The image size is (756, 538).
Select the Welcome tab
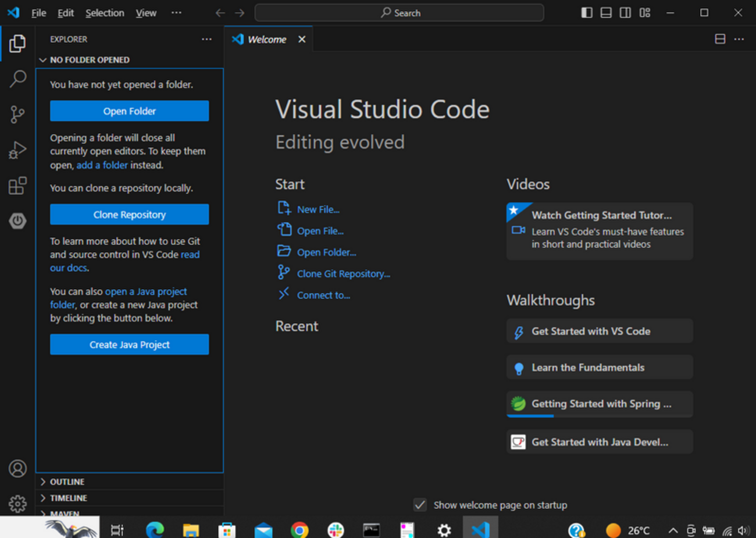pos(266,40)
